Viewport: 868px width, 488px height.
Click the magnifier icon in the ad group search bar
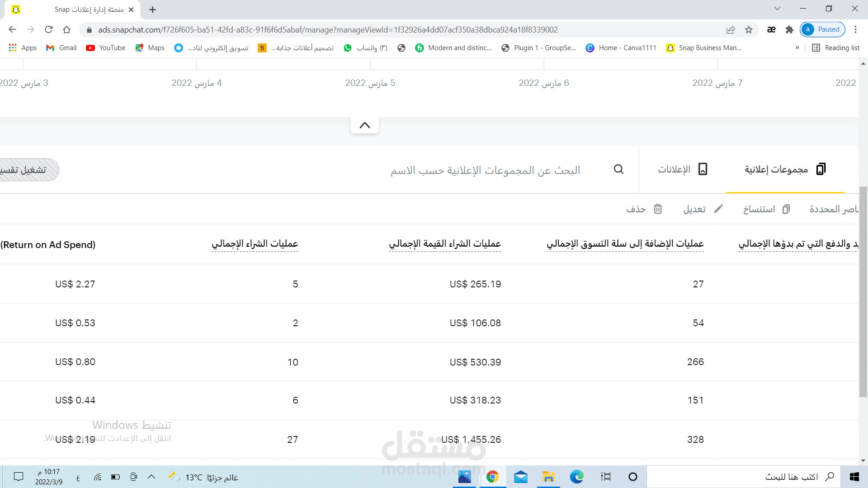619,169
